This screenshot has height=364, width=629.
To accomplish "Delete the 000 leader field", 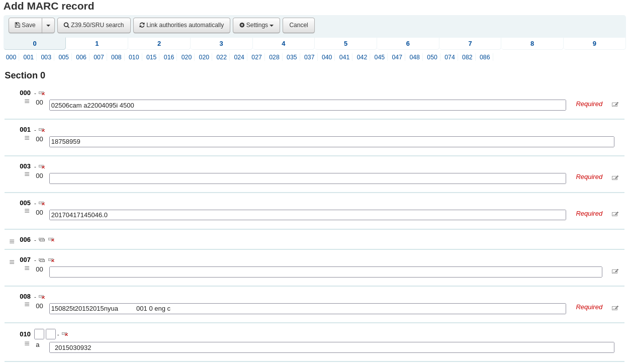I will click(42, 93).
